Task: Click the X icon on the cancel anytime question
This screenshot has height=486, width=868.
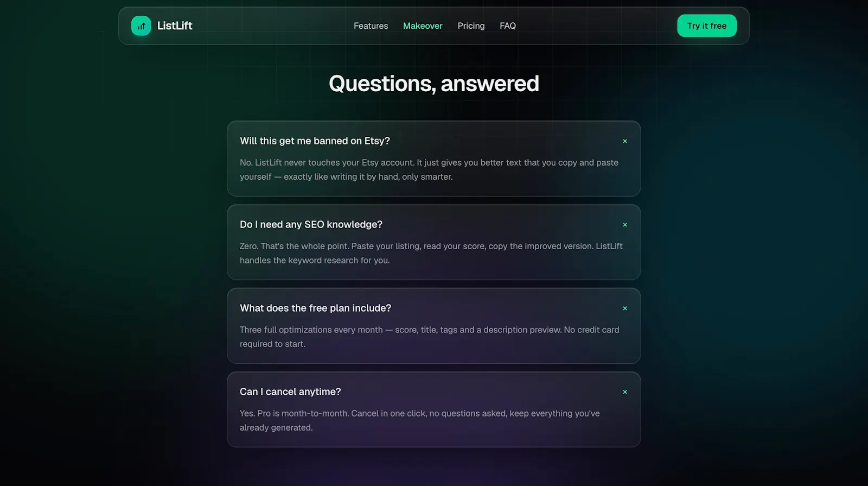Action: coord(625,392)
